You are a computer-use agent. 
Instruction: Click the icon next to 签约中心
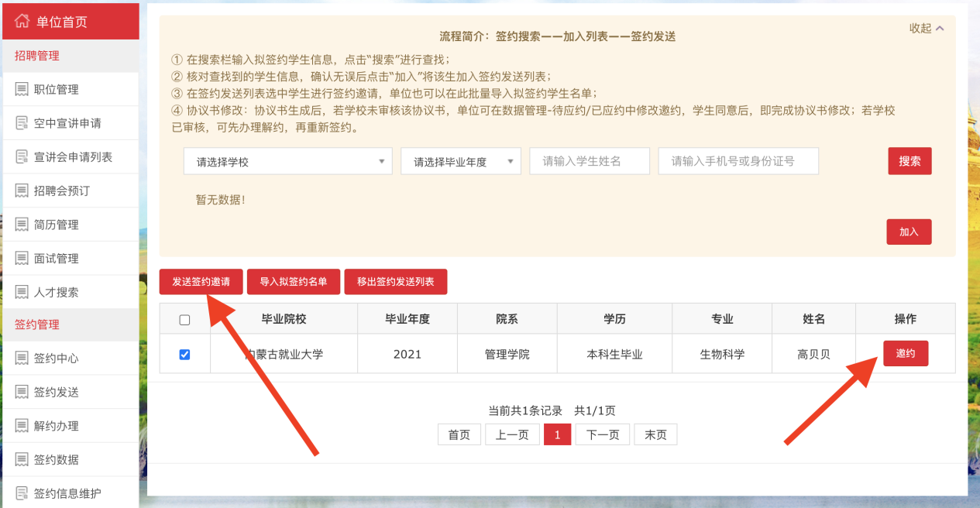(x=22, y=359)
